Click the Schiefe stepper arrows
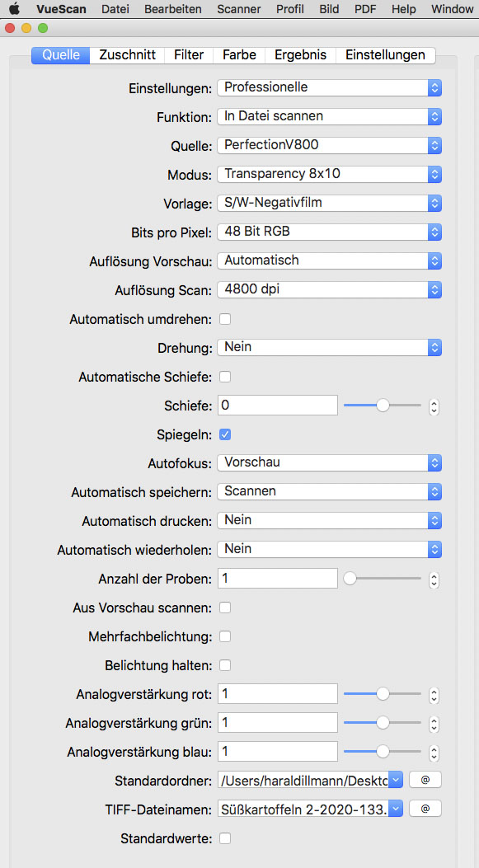The image size is (479, 868). point(434,407)
